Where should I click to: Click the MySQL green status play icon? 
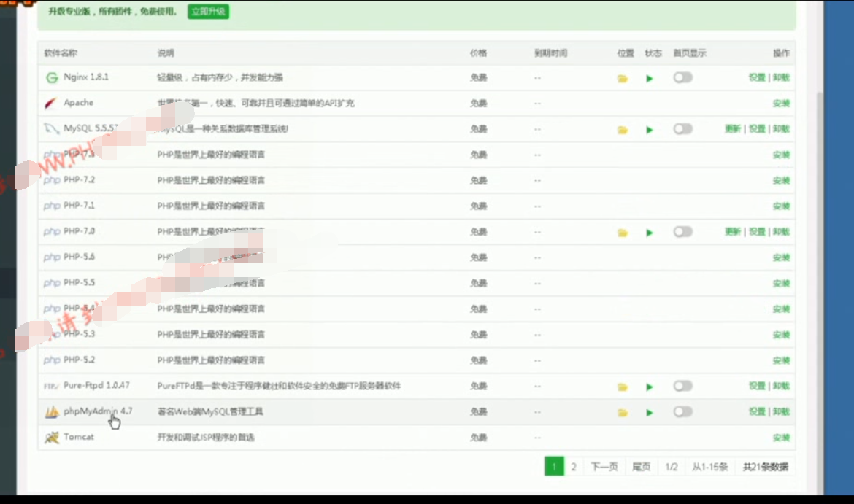pos(649,130)
